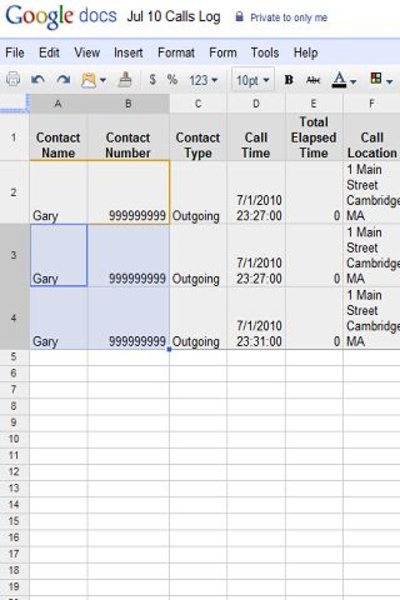Click the background color grid icon

pyautogui.click(x=376, y=78)
